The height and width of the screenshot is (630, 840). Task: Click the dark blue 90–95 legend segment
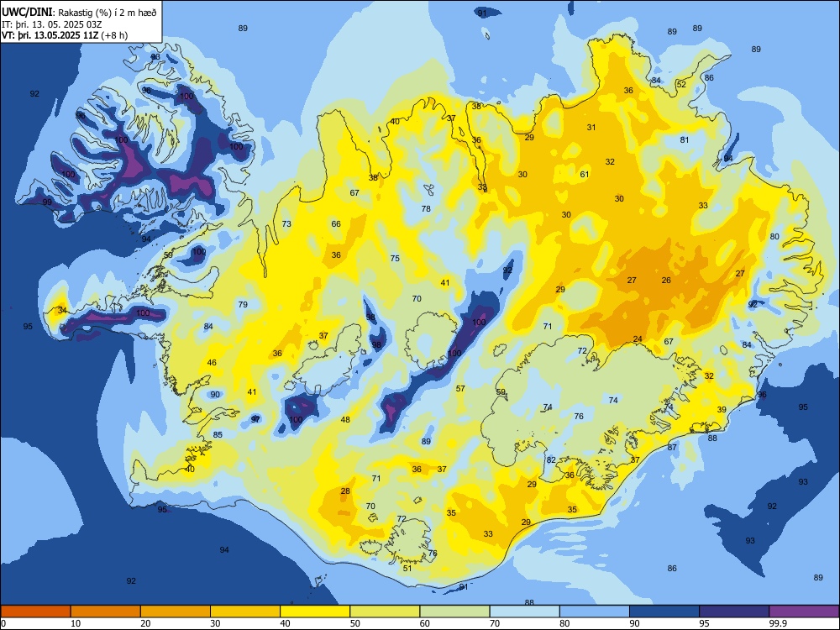coord(664,612)
